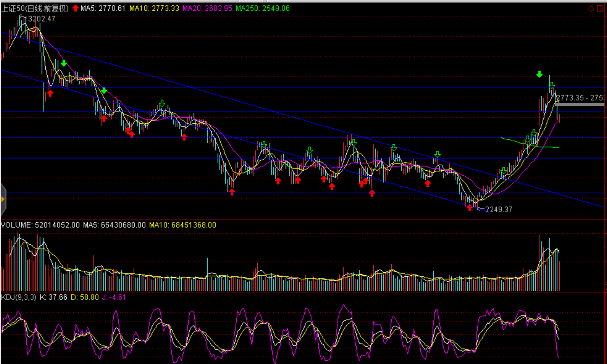Select the MA5: 2770.61 indicator label

point(103,8)
